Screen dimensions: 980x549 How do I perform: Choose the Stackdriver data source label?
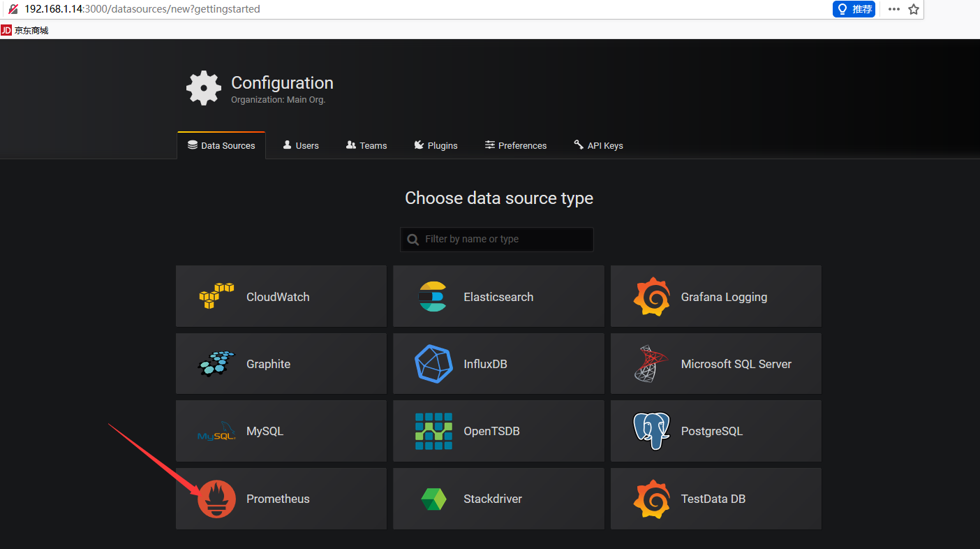pos(493,499)
